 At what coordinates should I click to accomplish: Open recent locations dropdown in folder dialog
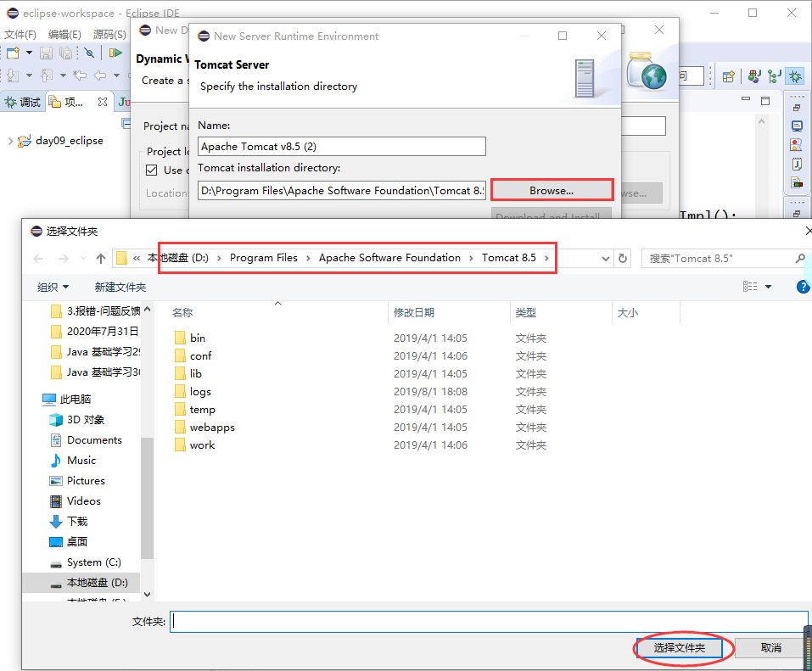click(x=83, y=259)
